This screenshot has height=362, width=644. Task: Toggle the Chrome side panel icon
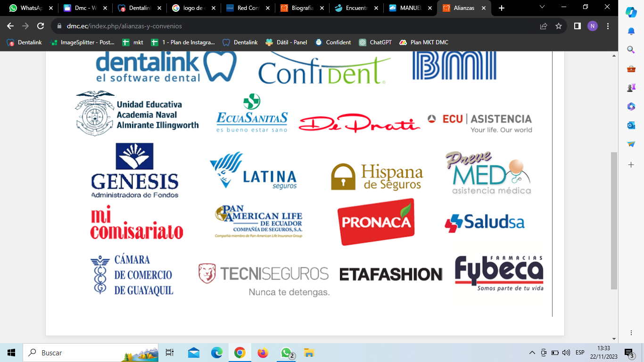point(577,26)
